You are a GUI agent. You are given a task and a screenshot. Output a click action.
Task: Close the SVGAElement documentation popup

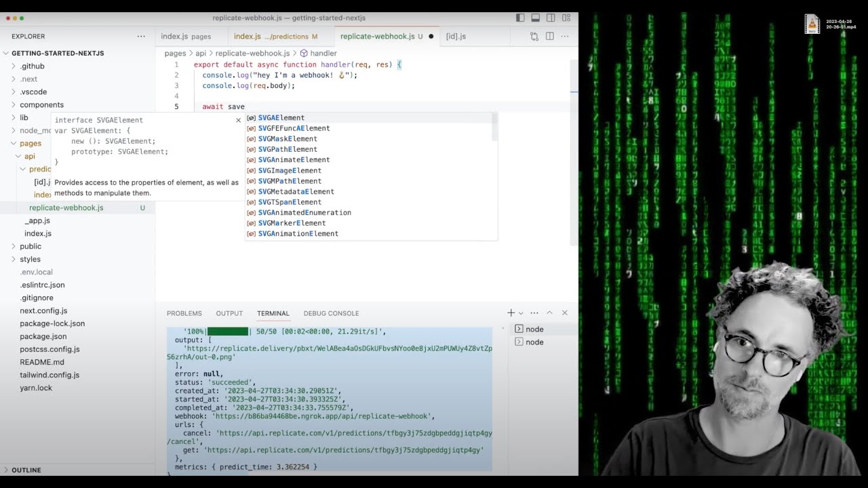tap(238, 120)
